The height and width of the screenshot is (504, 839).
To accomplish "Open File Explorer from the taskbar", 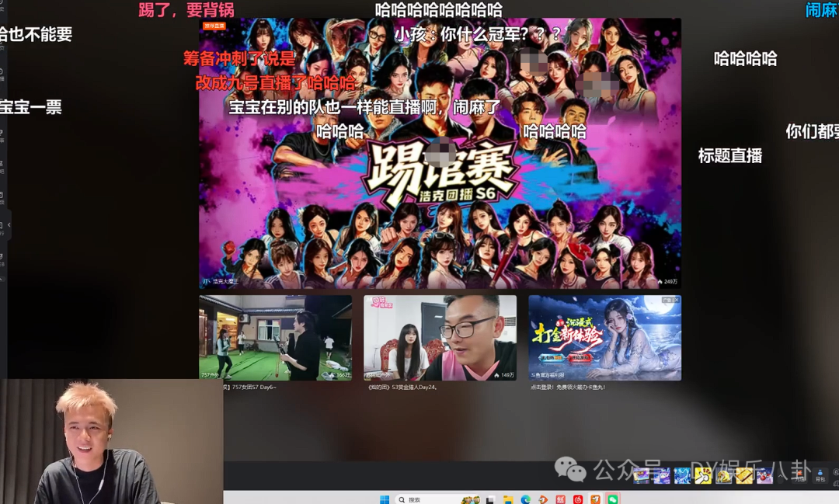I will (x=508, y=499).
